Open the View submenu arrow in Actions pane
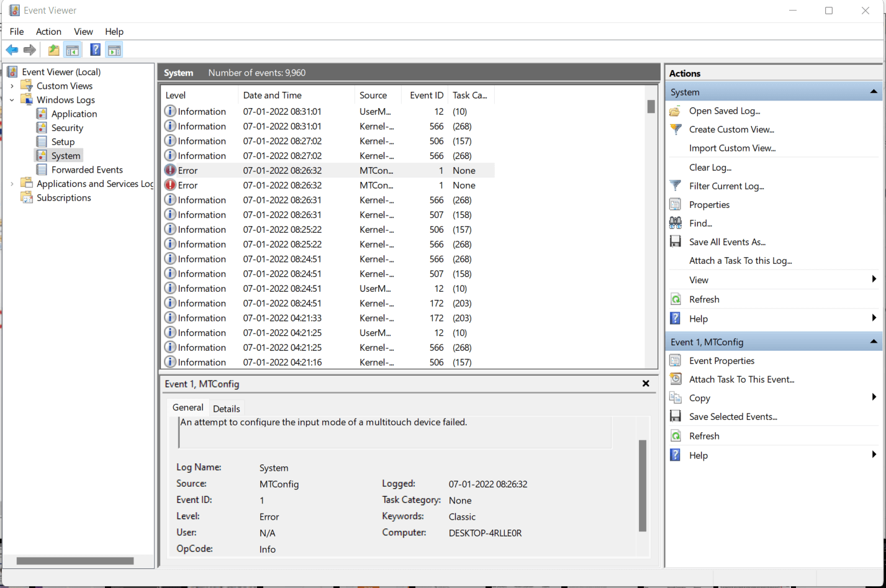The width and height of the screenshot is (886, 588). pyautogui.click(x=874, y=280)
